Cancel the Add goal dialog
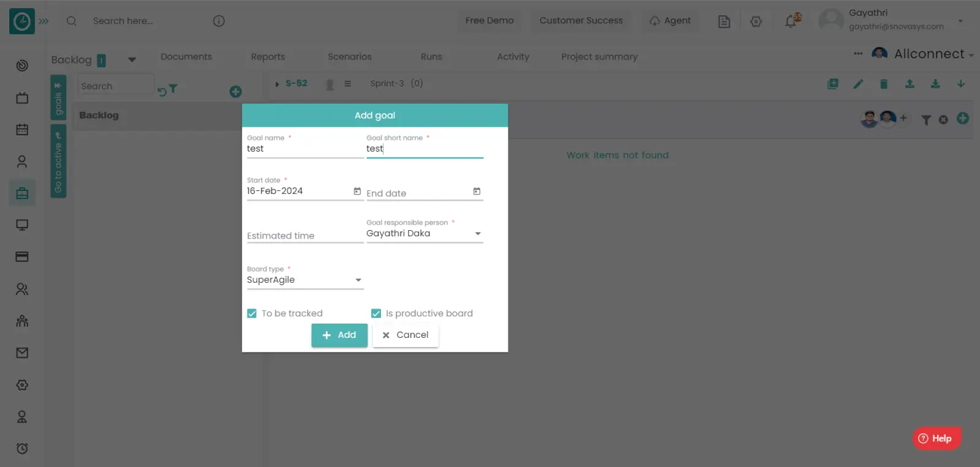Viewport: 980px width, 467px height. coord(405,335)
